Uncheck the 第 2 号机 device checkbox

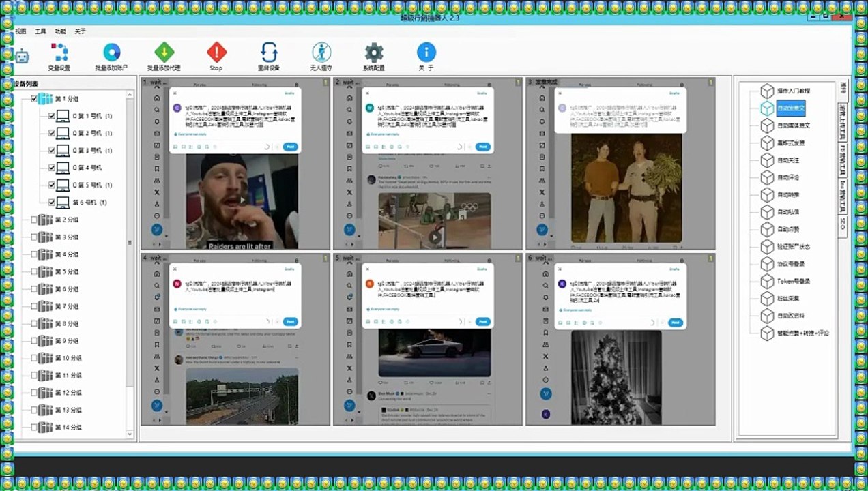51,133
